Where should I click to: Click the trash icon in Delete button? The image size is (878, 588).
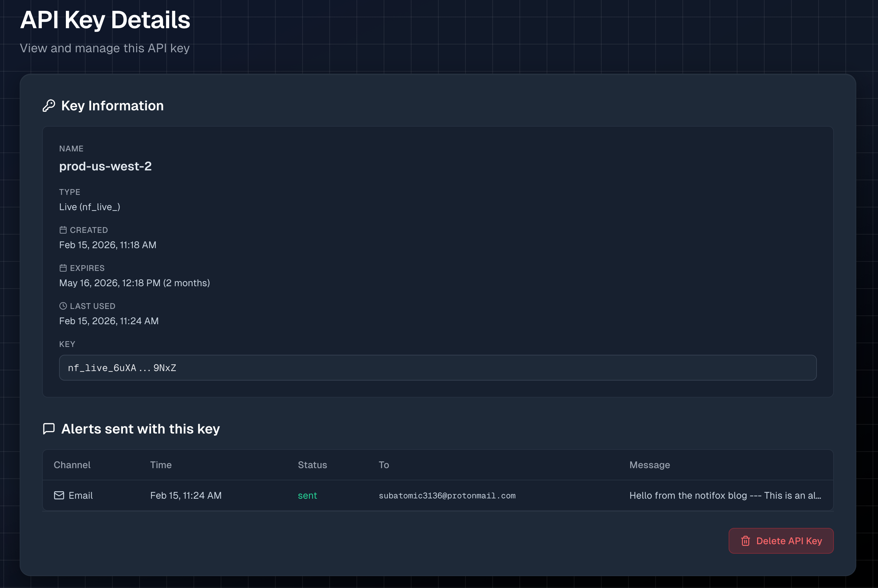coord(745,541)
